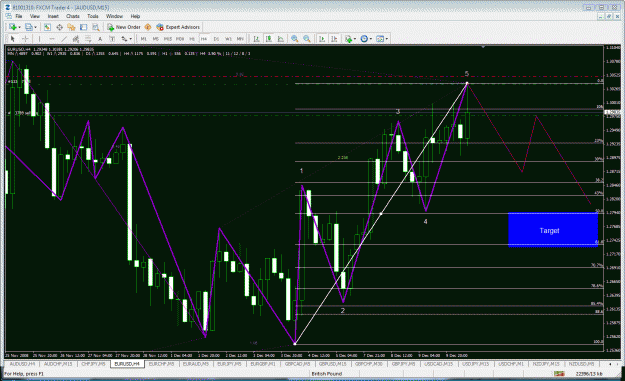Screen dimensions: 625x381
Task: Toggle chart auto scroll
Action: tap(322, 39)
